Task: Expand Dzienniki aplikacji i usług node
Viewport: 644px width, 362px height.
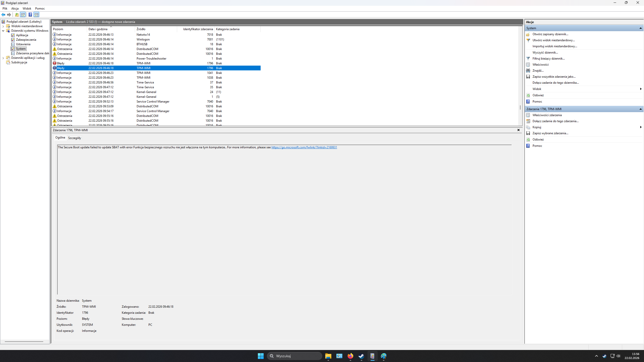Action: [x=3, y=58]
